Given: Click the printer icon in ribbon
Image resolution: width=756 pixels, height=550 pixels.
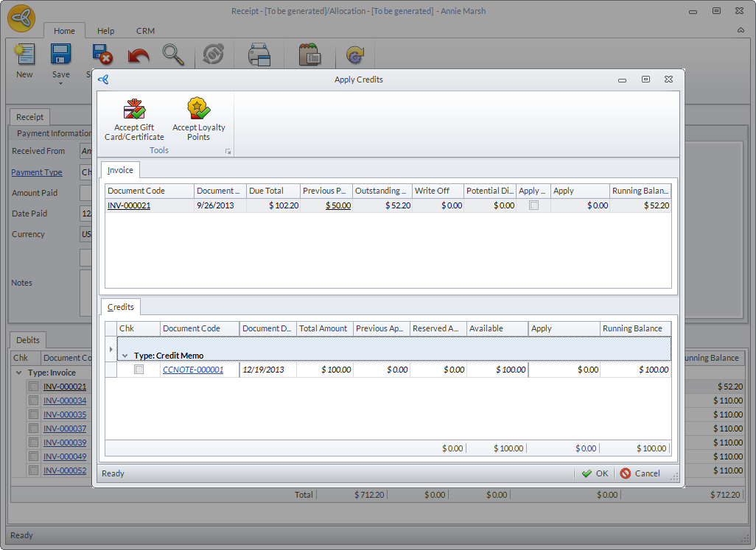Looking at the screenshot, I should [259, 55].
